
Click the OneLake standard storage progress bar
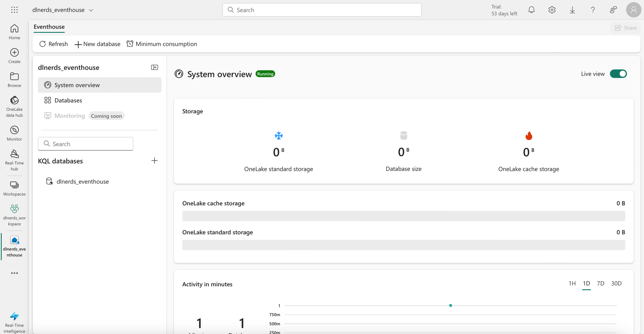click(x=404, y=245)
